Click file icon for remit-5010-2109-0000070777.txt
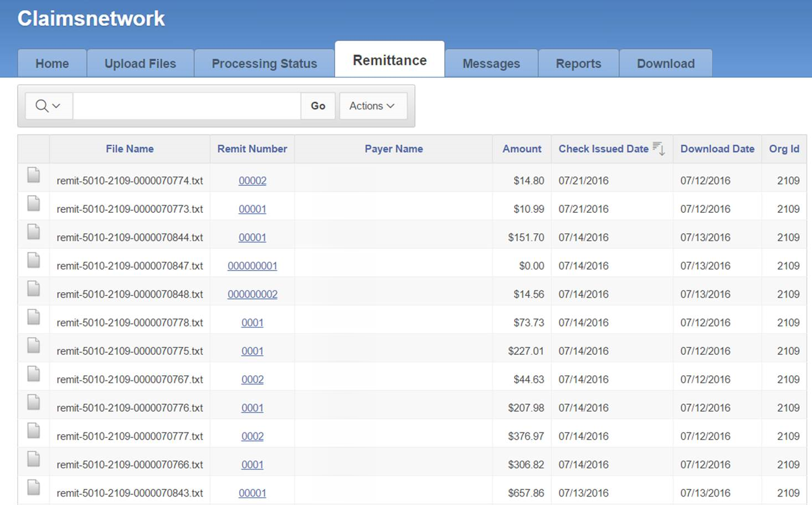The image size is (812, 505). (x=34, y=431)
